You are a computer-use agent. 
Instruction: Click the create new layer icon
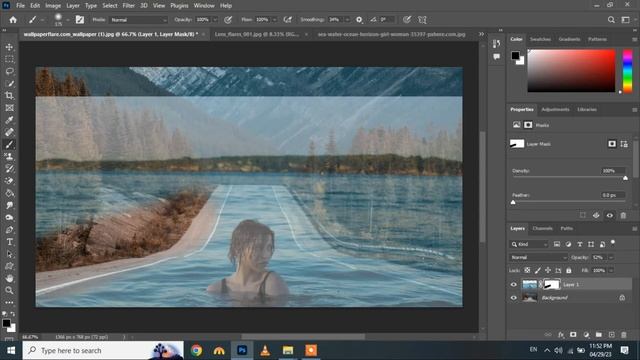(611, 335)
